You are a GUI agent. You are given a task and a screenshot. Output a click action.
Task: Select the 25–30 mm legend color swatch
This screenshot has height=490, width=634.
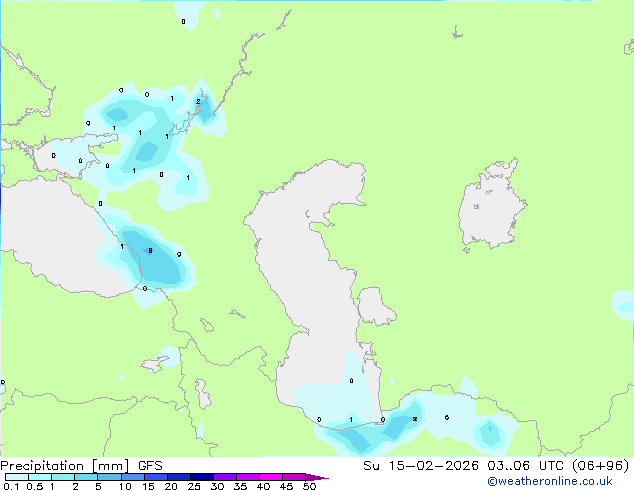(202, 477)
